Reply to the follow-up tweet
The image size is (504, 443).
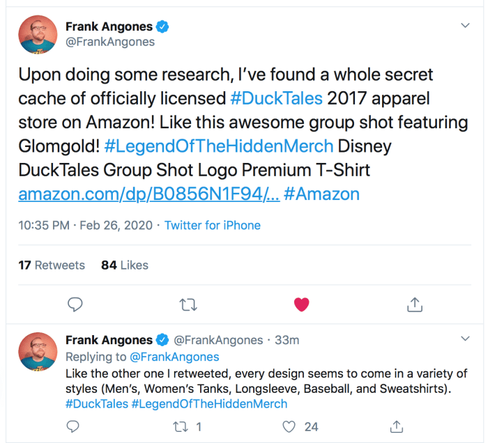coord(73,426)
